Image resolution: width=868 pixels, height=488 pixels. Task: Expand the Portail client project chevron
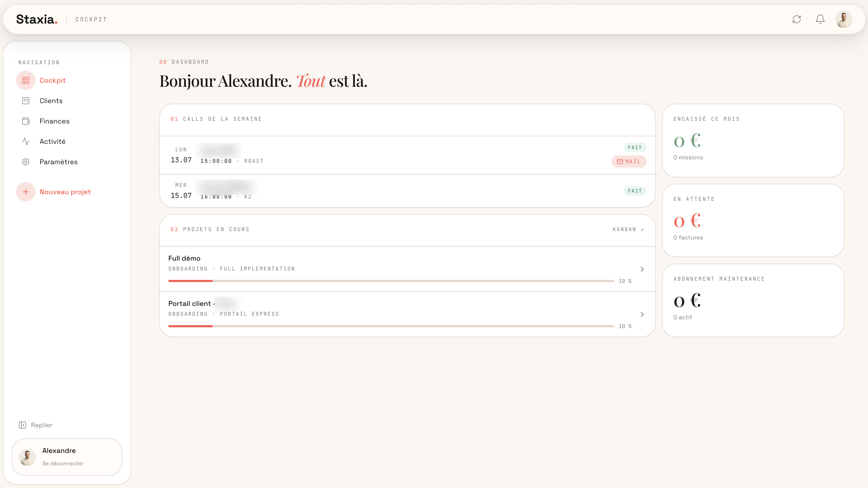click(642, 314)
